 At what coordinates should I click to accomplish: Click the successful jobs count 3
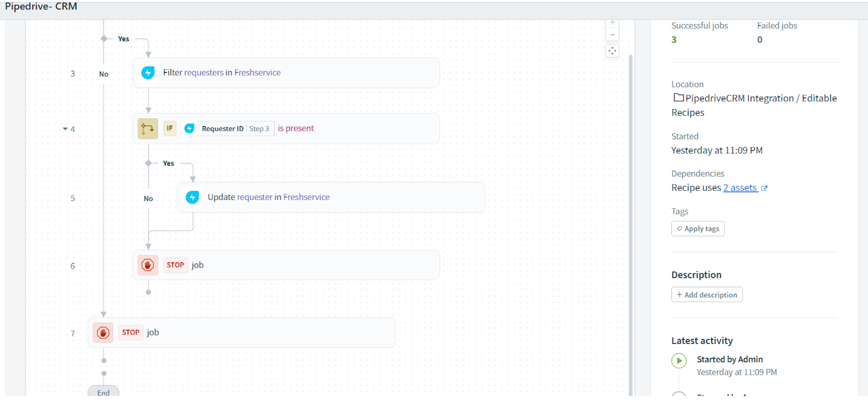tap(674, 40)
